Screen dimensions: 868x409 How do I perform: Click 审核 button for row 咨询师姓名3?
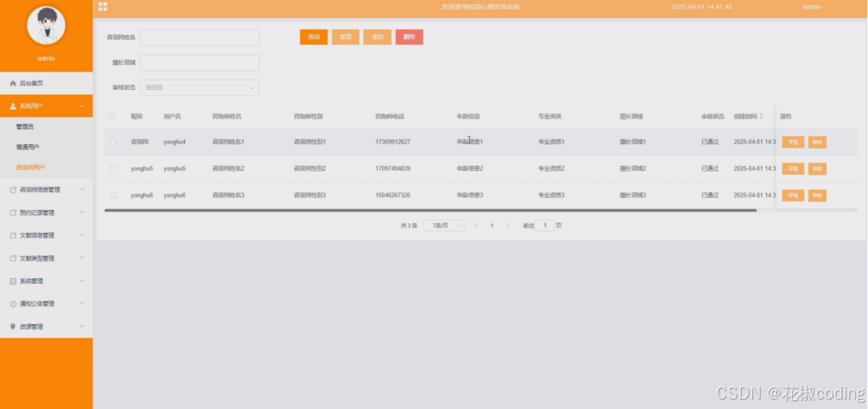(817, 195)
